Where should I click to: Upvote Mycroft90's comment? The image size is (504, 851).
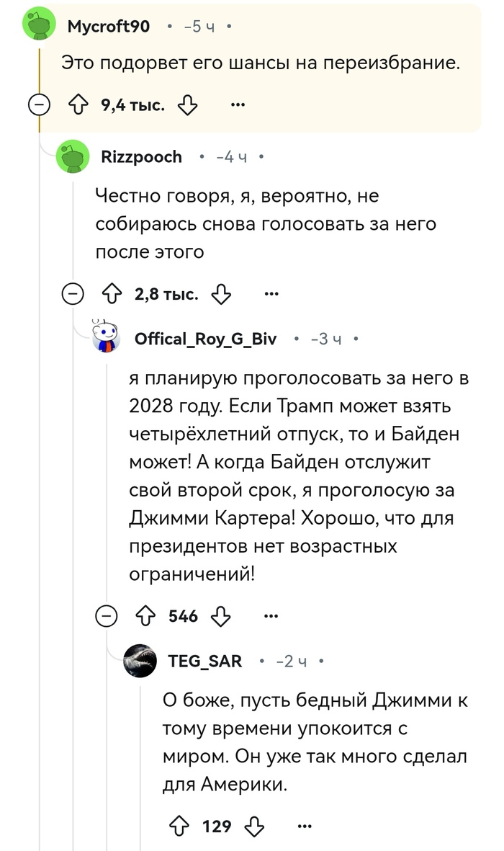click(x=78, y=107)
